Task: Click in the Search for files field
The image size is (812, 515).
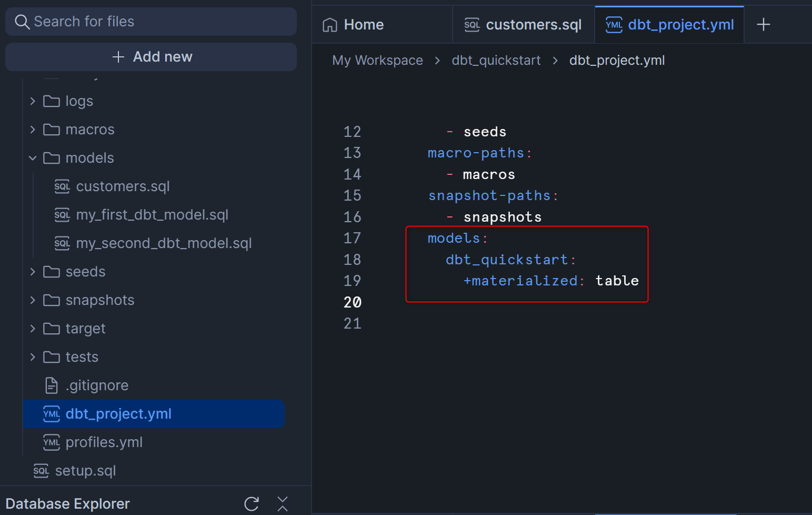Action: [x=158, y=22]
